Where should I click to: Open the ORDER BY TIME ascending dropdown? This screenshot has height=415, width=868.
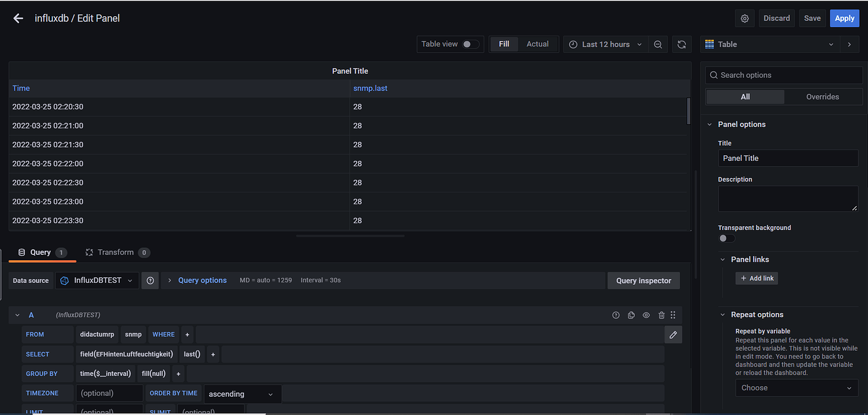pyautogui.click(x=242, y=394)
